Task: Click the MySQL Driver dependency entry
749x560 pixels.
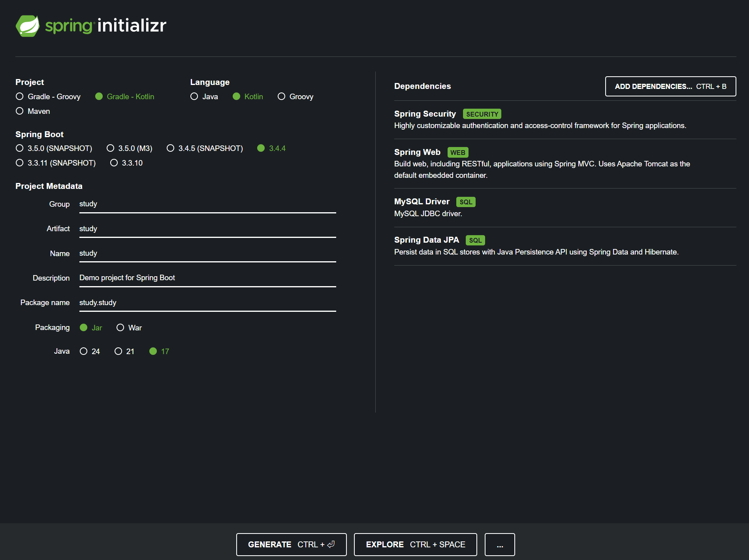Action: [x=565, y=207]
